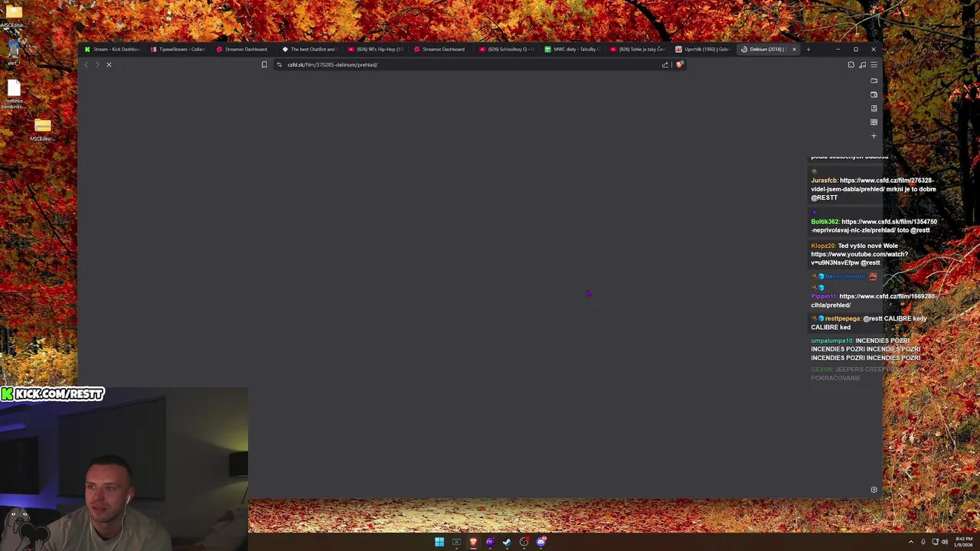This screenshot has height=551, width=980.
Task: Show hidden system tray icons
Action: coord(910,542)
